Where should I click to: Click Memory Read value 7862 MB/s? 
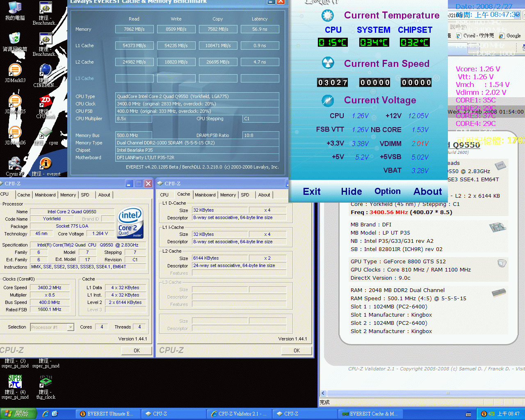[134, 29]
